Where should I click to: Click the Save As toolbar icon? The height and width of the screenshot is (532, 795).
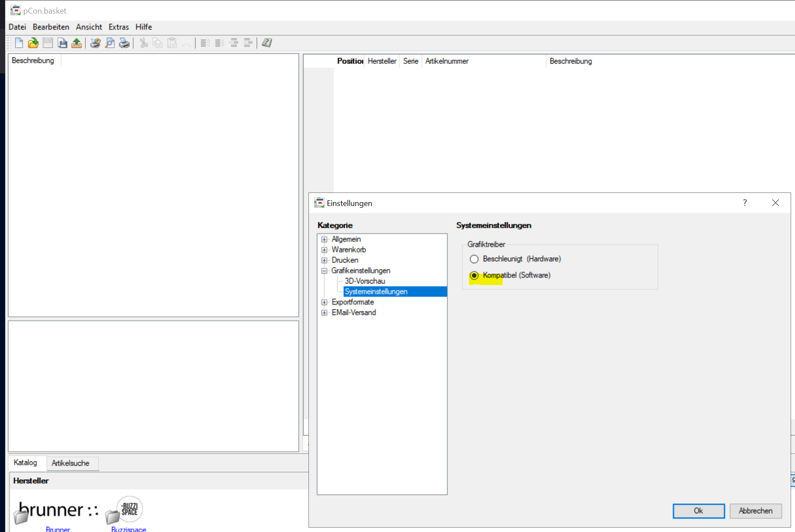(x=62, y=43)
